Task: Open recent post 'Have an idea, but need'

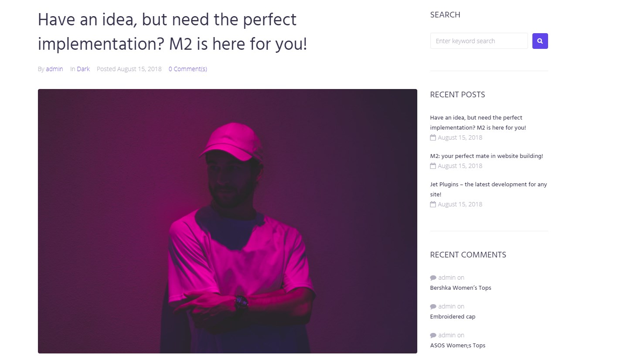Action: click(x=478, y=123)
